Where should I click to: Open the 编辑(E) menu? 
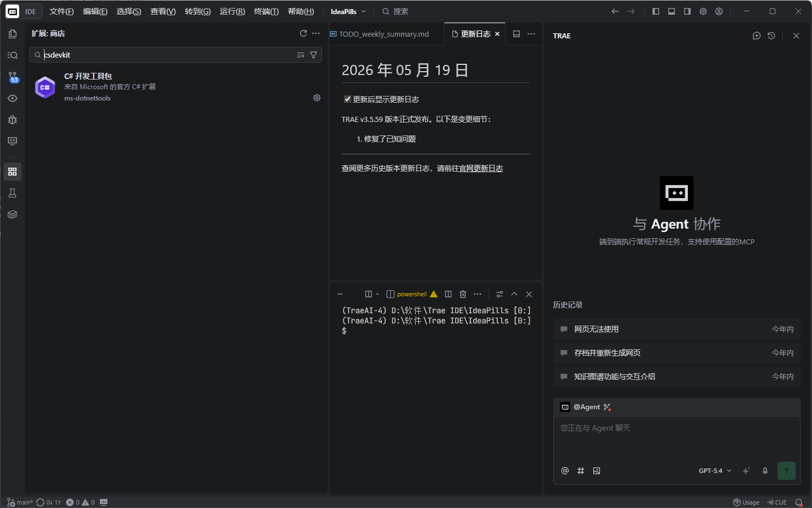(95, 11)
